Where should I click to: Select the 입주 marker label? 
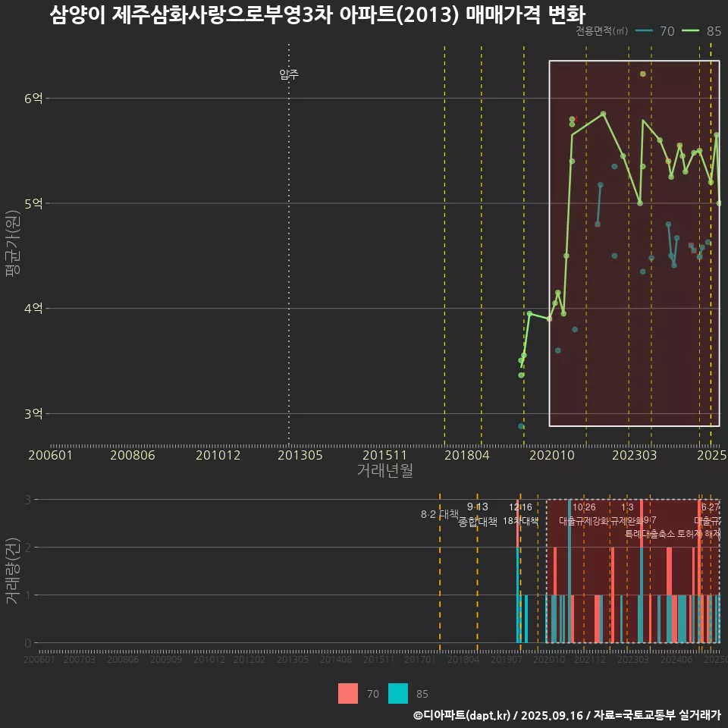point(289,74)
